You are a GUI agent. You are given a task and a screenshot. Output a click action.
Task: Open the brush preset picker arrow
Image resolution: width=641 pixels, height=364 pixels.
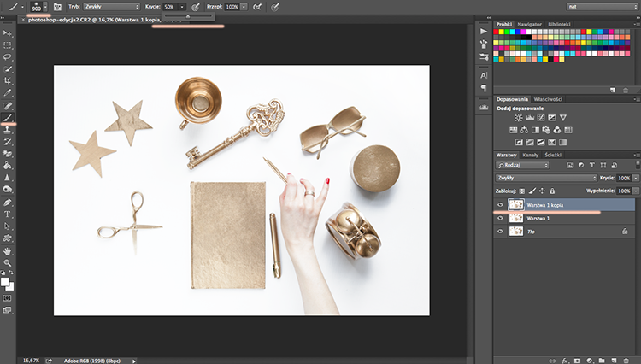(45, 7)
